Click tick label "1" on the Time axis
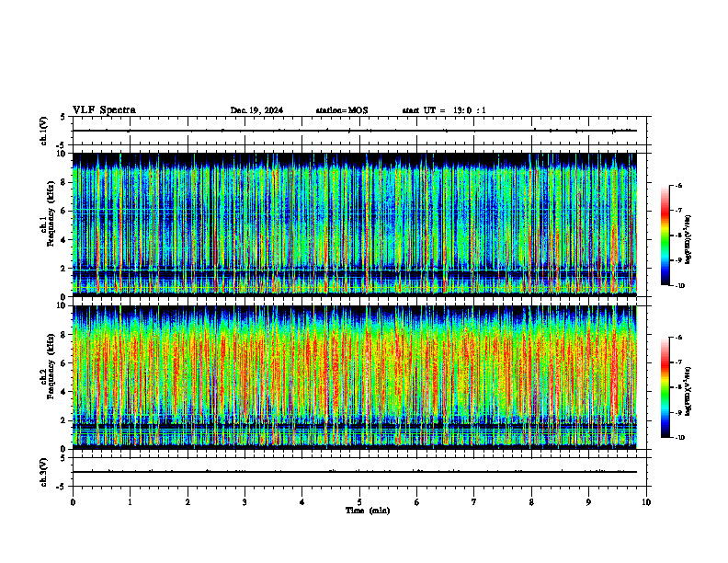Image resolution: width=728 pixels, height=563 pixels. point(130,502)
